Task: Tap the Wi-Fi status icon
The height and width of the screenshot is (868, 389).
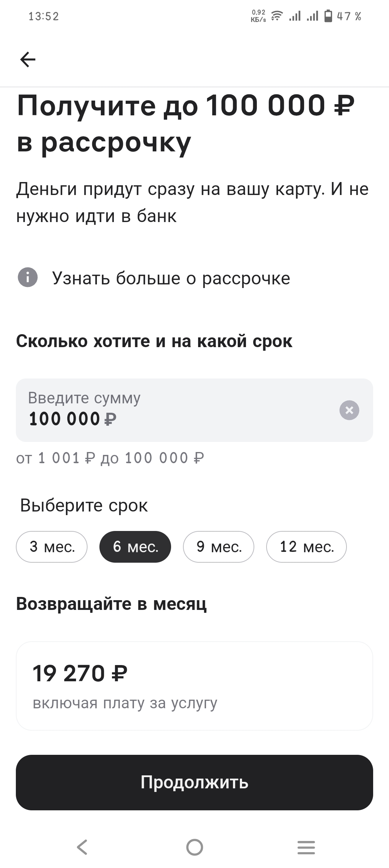Action: tap(277, 16)
